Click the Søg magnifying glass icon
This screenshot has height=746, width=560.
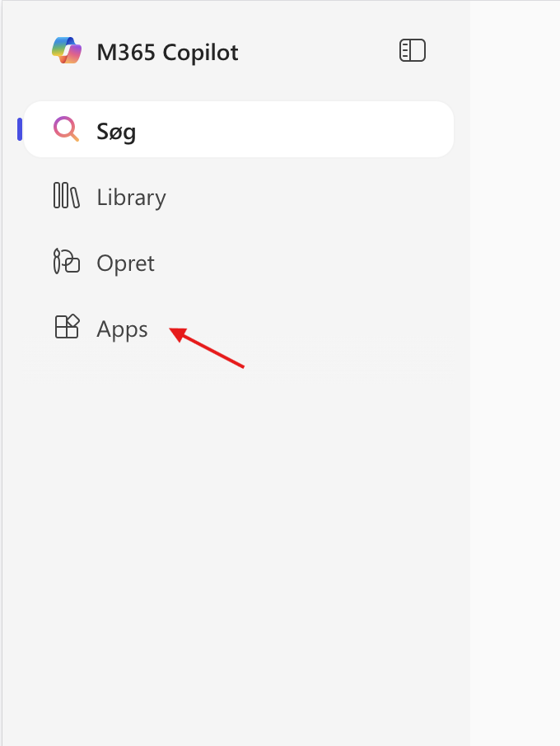(x=66, y=129)
